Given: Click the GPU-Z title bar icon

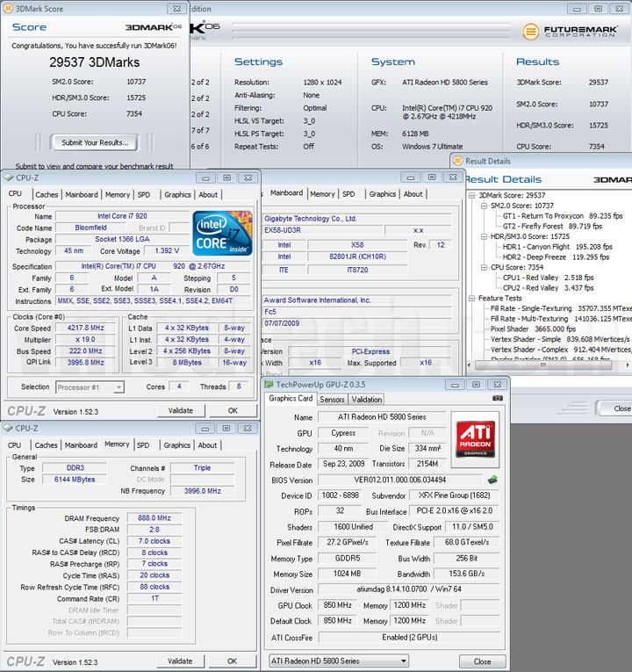Looking at the screenshot, I should [269, 385].
